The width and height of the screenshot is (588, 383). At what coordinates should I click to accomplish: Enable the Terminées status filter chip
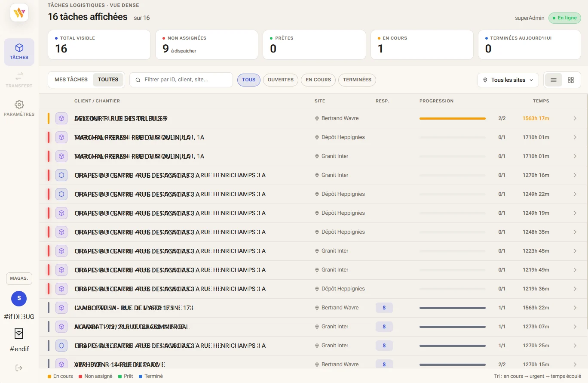tap(357, 80)
